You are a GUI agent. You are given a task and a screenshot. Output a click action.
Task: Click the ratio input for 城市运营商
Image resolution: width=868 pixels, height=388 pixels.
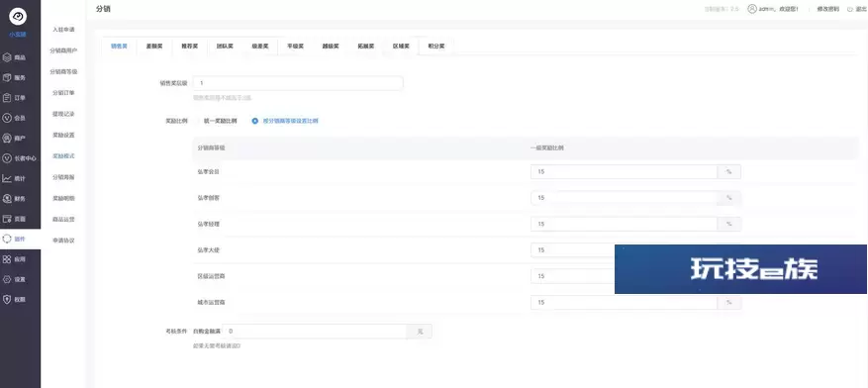(625, 302)
